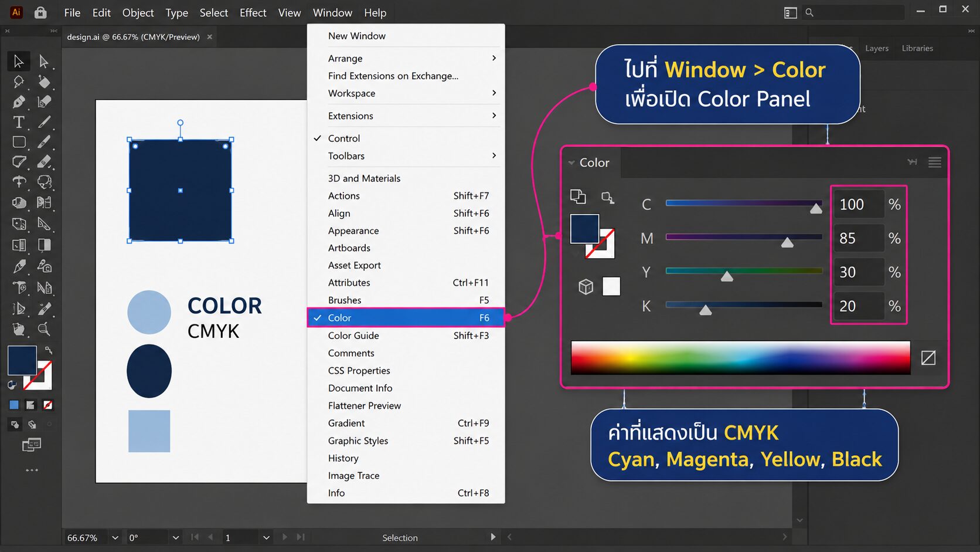Set paint type to Gradient
The width and height of the screenshot is (980, 552).
tap(30, 405)
